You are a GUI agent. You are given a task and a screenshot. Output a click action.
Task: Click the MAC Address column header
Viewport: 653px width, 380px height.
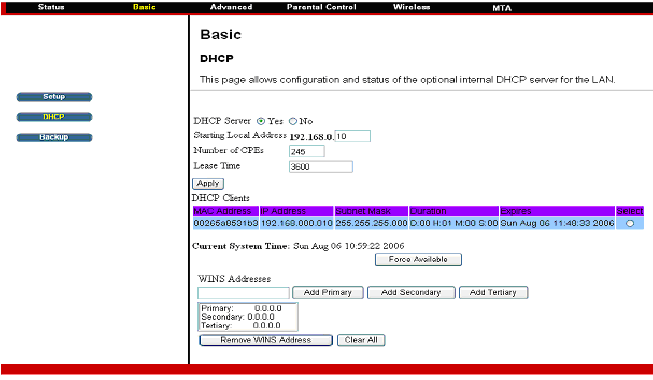point(226,211)
